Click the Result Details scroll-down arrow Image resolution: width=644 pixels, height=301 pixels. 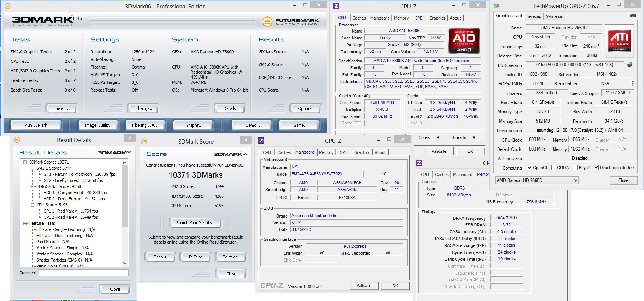tap(125, 263)
